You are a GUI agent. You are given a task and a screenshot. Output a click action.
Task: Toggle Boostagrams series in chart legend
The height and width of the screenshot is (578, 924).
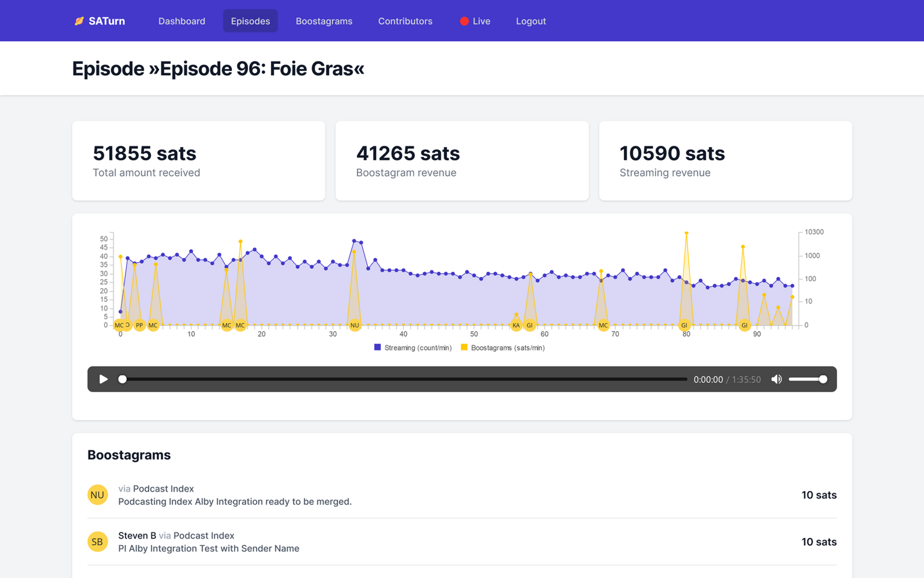click(503, 348)
